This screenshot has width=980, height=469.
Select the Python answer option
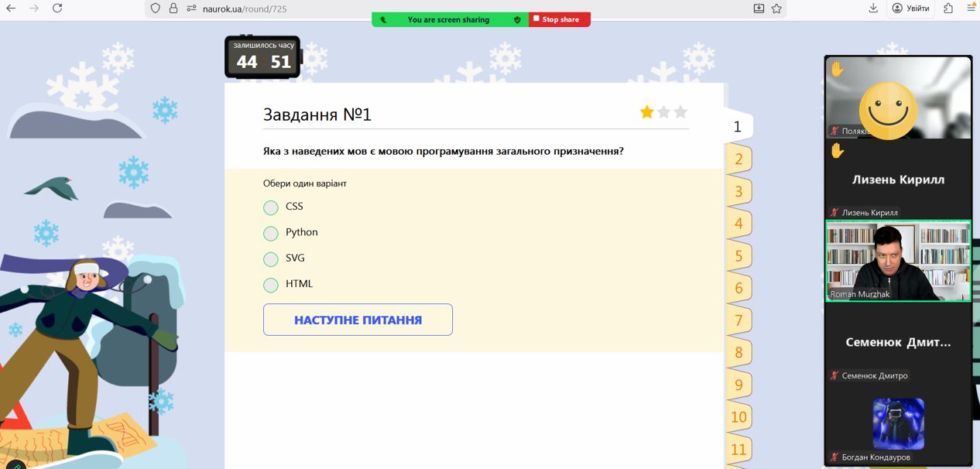point(271,233)
